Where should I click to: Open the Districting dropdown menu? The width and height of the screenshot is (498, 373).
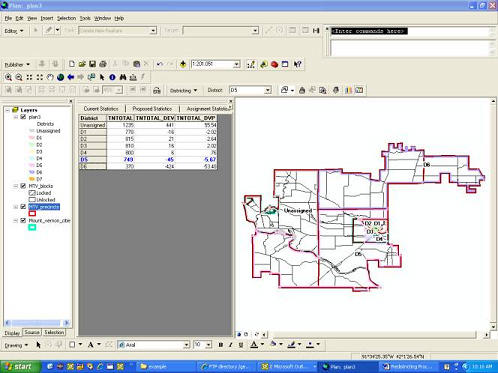tap(183, 90)
